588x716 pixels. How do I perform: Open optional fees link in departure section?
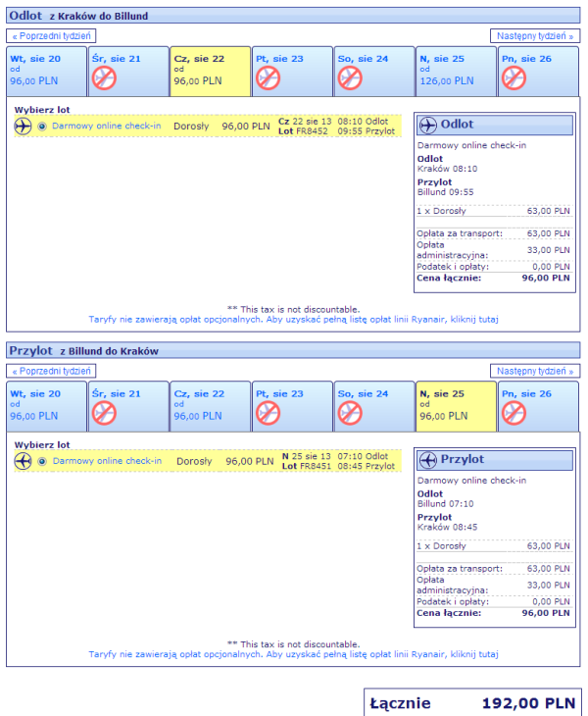293,319
